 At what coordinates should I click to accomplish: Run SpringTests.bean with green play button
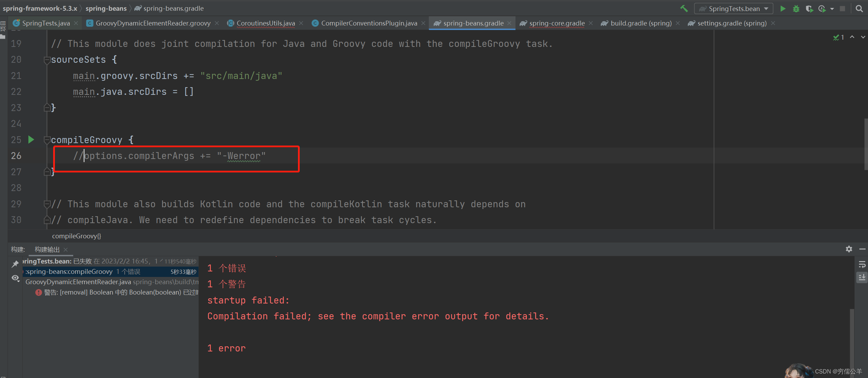783,9
